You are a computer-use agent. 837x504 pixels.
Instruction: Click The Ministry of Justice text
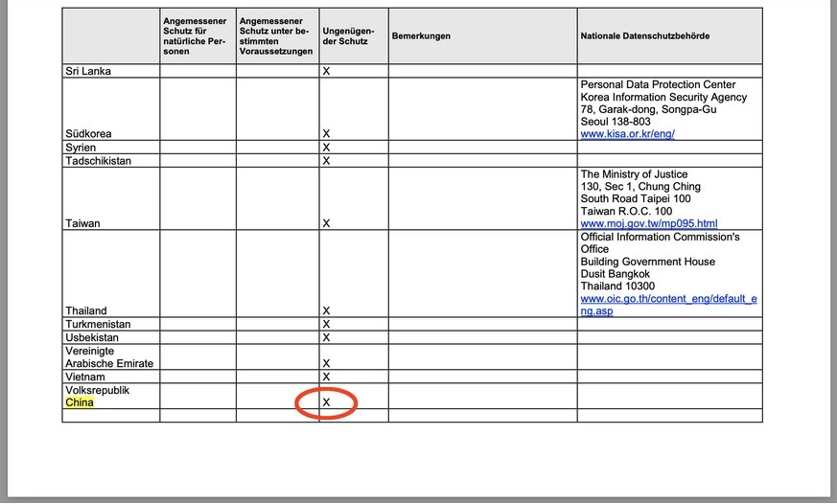[634, 173]
